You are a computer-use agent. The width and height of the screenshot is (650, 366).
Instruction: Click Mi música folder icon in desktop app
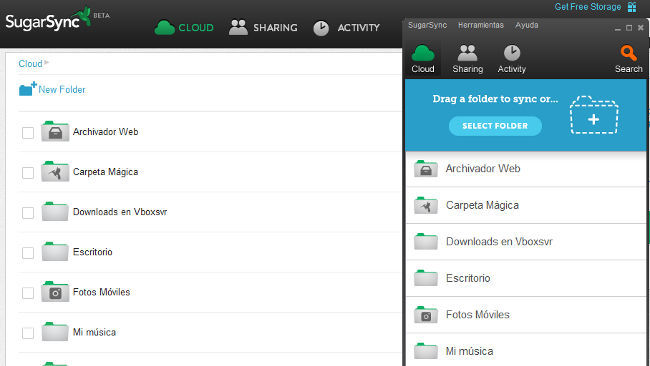[x=426, y=351]
